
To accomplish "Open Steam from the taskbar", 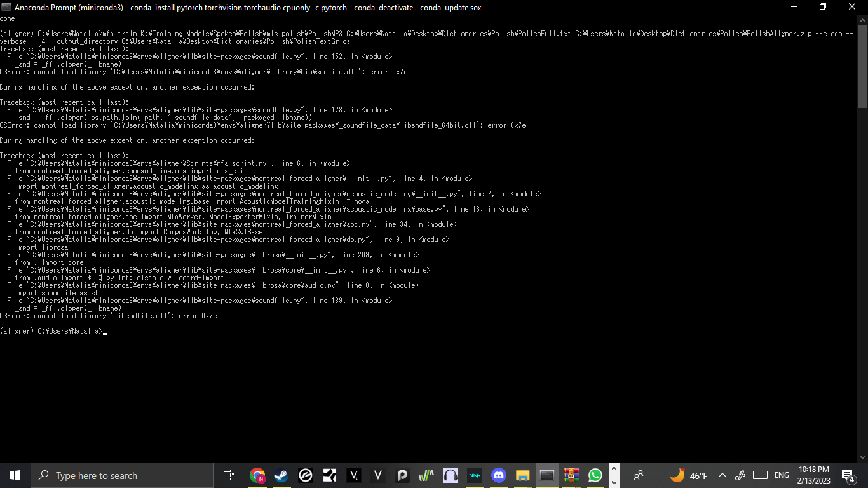I will tap(281, 475).
